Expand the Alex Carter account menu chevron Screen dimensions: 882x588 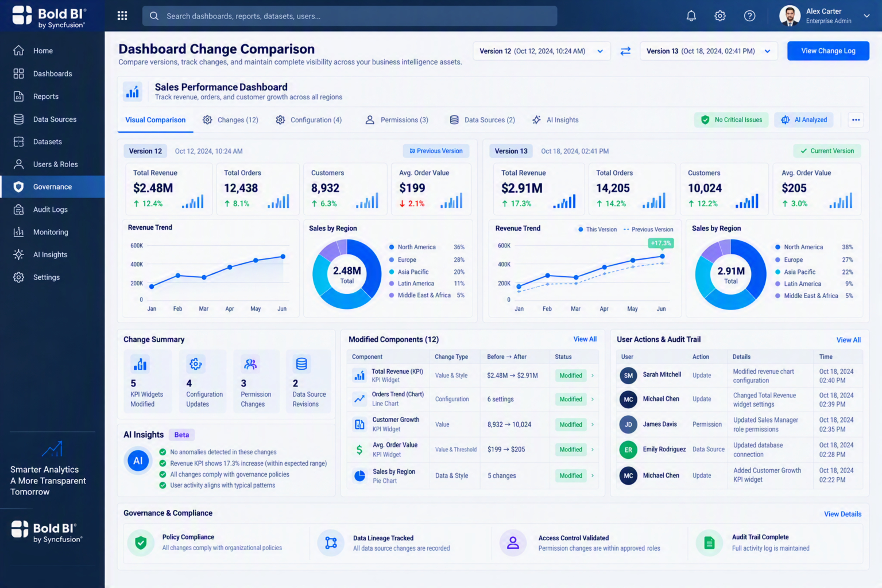[x=866, y=16]
